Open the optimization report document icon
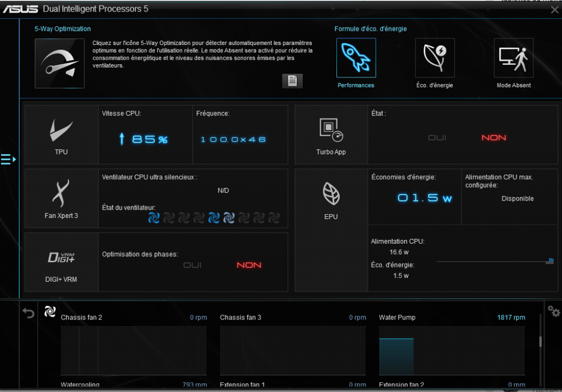Image resolution: width=562 pixels, height=392 pixels. pos(293,81)
